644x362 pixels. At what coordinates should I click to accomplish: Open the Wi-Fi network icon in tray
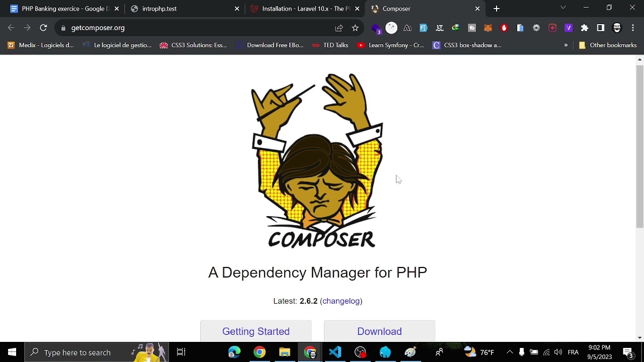point(546,352)
